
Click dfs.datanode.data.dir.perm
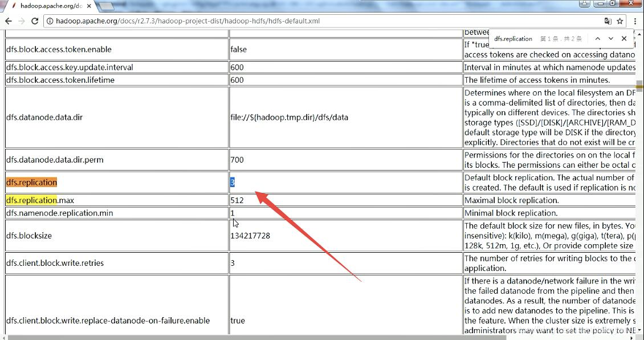pos(55,160)
